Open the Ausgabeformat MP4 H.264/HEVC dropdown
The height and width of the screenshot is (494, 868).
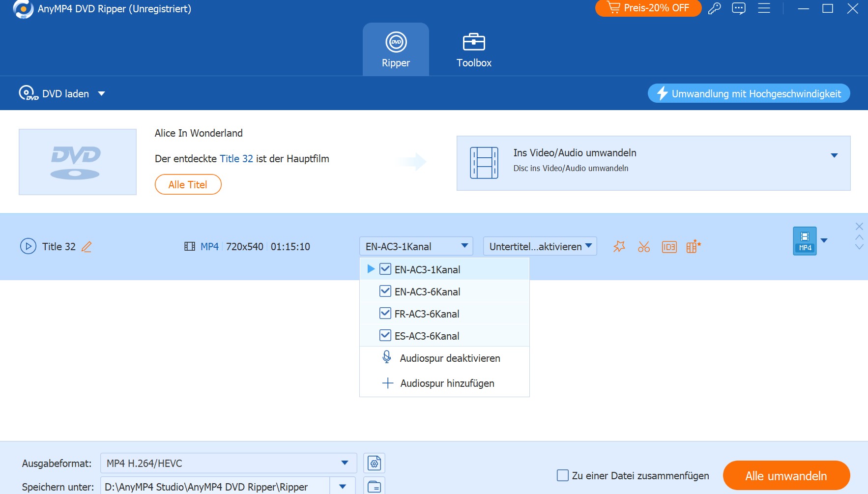coord(229,463)
